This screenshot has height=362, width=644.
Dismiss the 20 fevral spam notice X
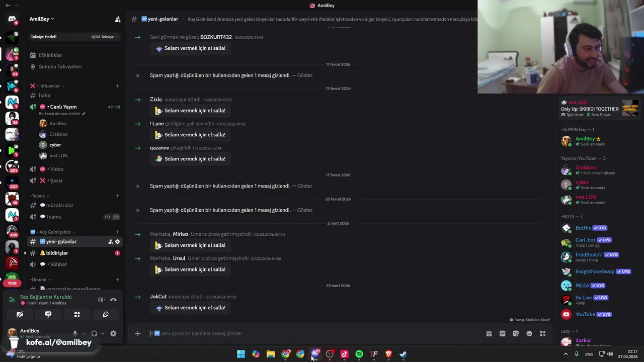(x=138, y=210)
